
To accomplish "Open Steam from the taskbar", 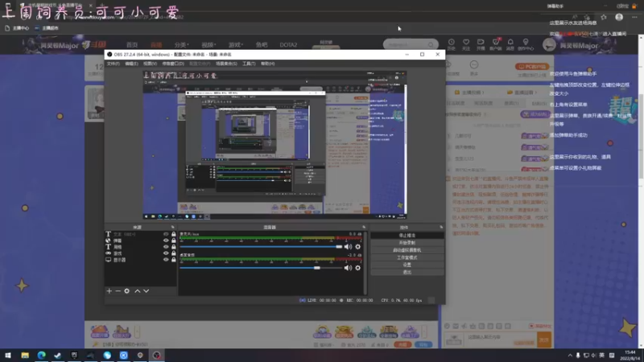I will click(58, 356).
